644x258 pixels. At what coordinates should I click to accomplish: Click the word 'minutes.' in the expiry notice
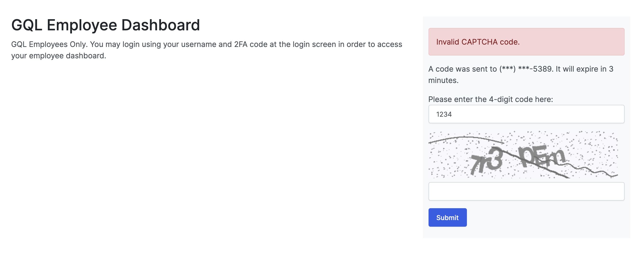443,80
